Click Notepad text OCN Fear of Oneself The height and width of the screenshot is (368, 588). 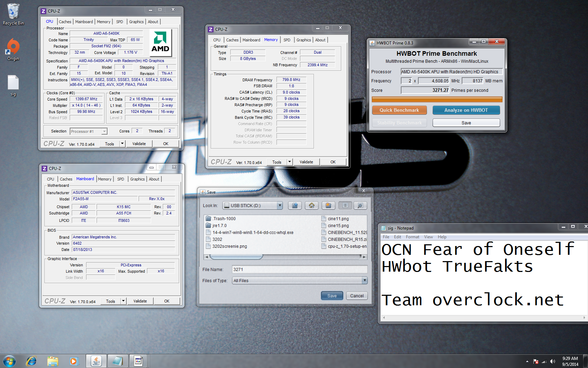click(x=477, y=250)
